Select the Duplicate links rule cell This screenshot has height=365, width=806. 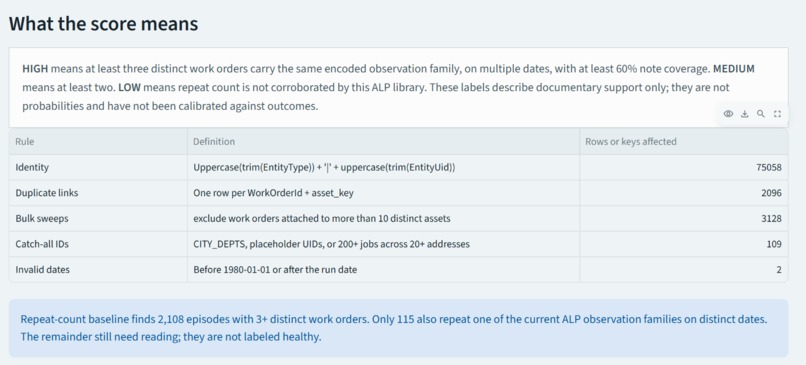click(98, 193)
